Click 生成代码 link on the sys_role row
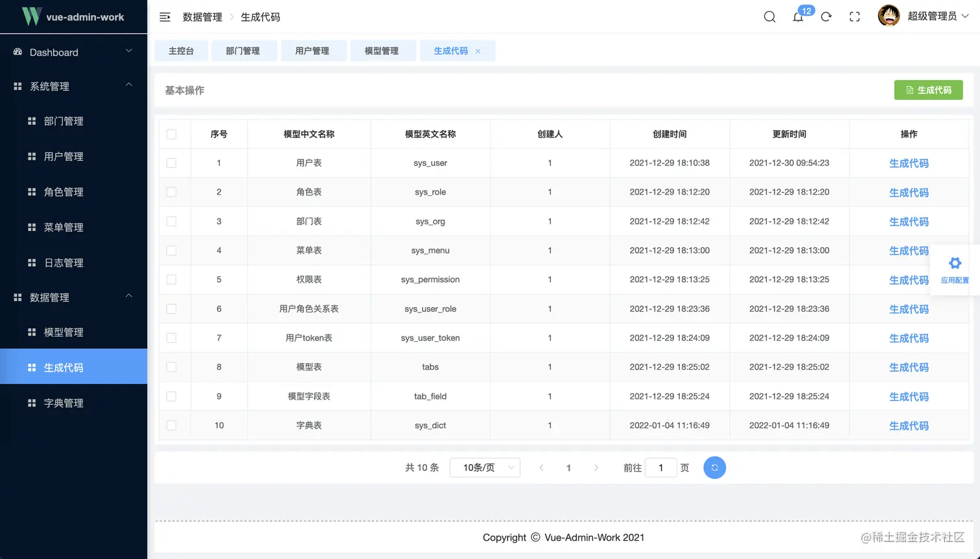The image size is (980, 559). click(x=909, y=192)
